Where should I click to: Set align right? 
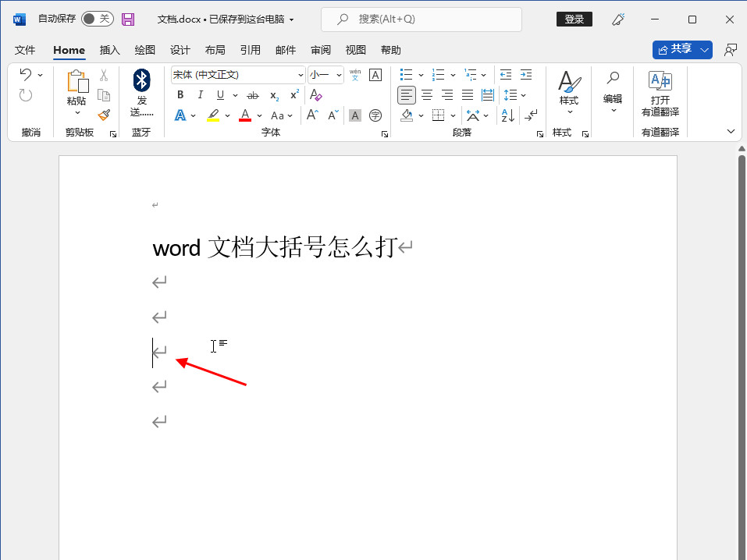click(x=447, y=95)
